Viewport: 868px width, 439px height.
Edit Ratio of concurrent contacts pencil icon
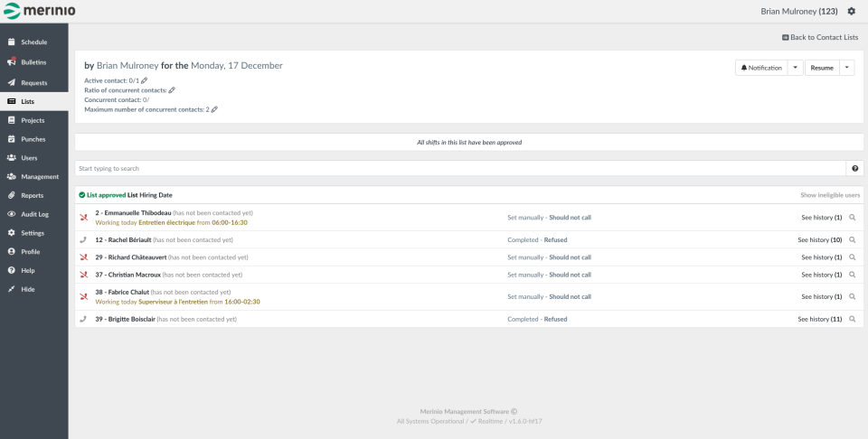click(172, 90)
